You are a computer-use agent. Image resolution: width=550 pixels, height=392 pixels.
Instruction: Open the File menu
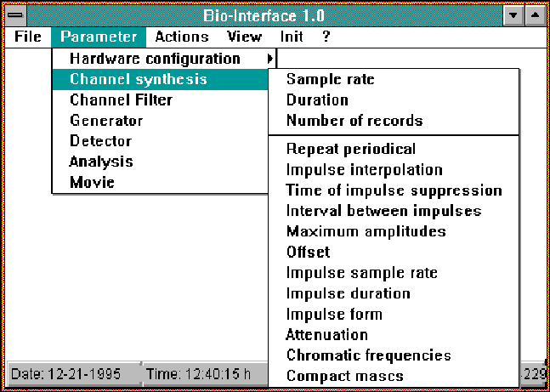[28, 37]
